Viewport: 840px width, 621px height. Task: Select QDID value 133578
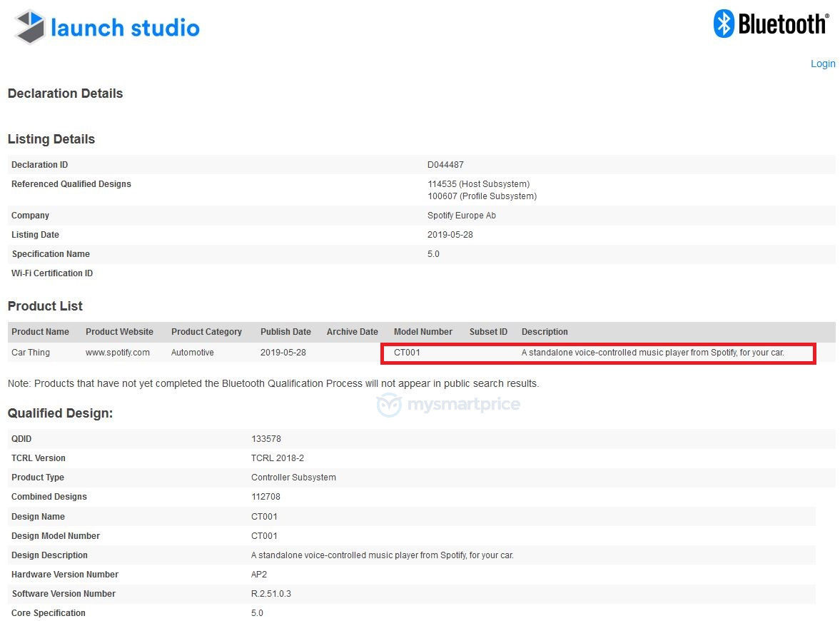pyautogui.click(x=265, y=439)
